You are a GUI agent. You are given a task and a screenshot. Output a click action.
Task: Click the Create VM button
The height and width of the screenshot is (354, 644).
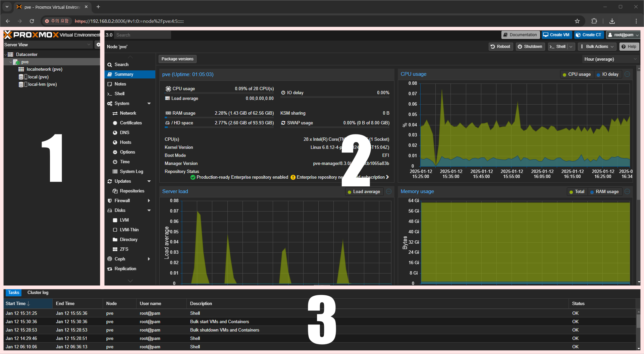pos(556,35)
